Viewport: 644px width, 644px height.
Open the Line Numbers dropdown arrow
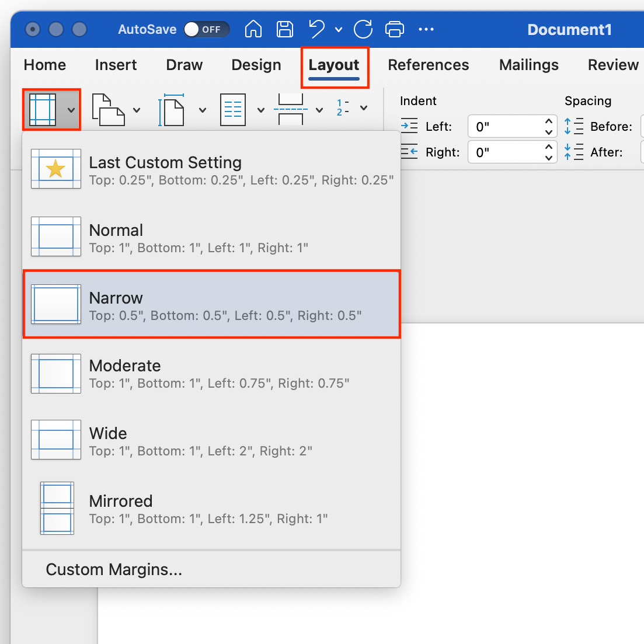pyautogui.click(x=364, y=110)
